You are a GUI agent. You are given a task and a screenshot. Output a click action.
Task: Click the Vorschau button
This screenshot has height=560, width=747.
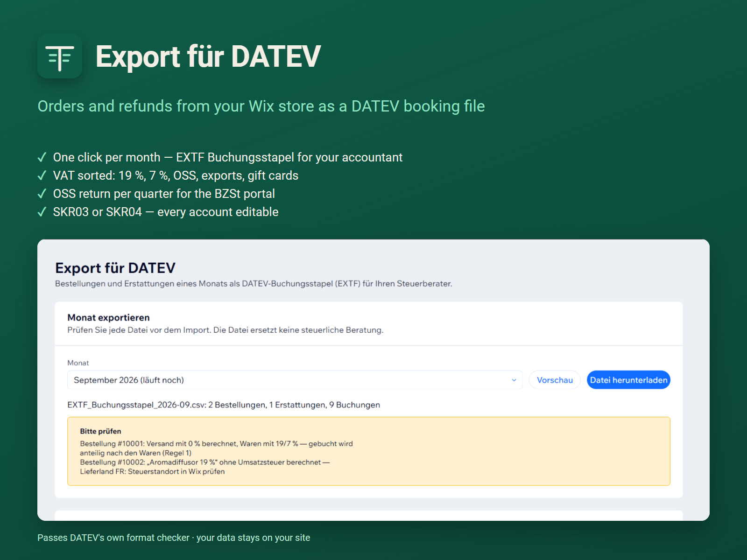point(555,380)
